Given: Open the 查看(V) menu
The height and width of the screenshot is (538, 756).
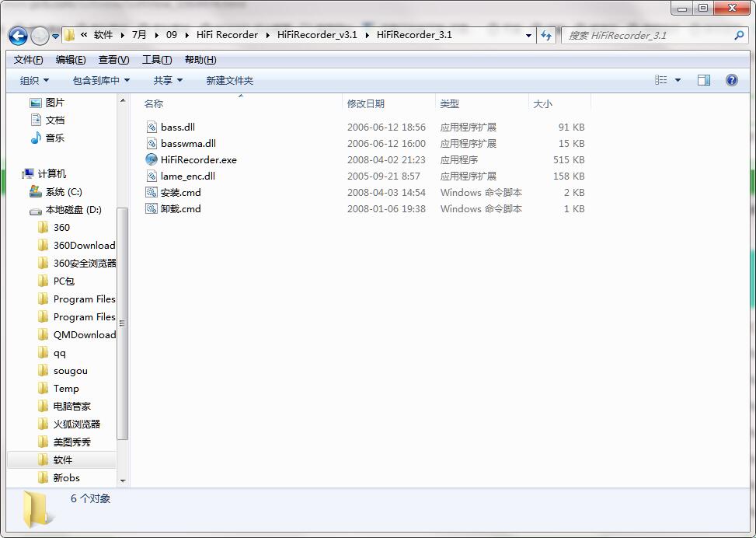Looking at the screenshot, I should point(113,60).
